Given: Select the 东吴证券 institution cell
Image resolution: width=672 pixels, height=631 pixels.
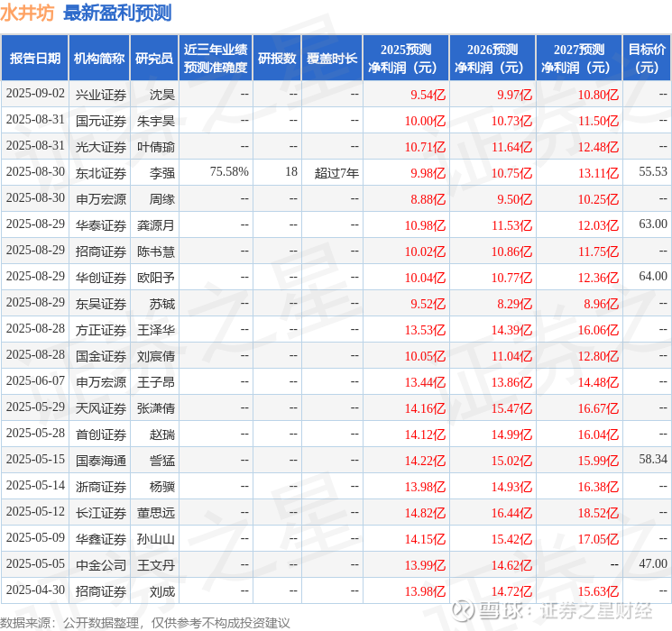Looking at the screenshot, I should click(x=101, y=304).
